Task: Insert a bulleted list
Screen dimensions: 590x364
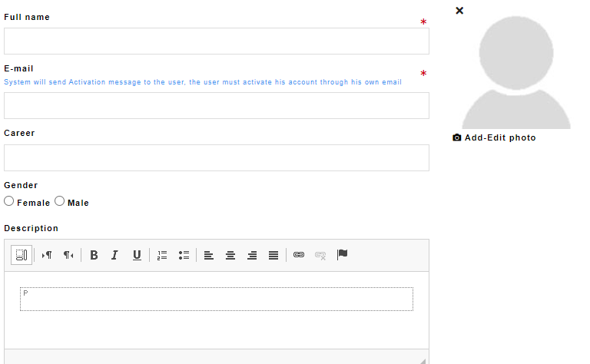Action: 184,255
